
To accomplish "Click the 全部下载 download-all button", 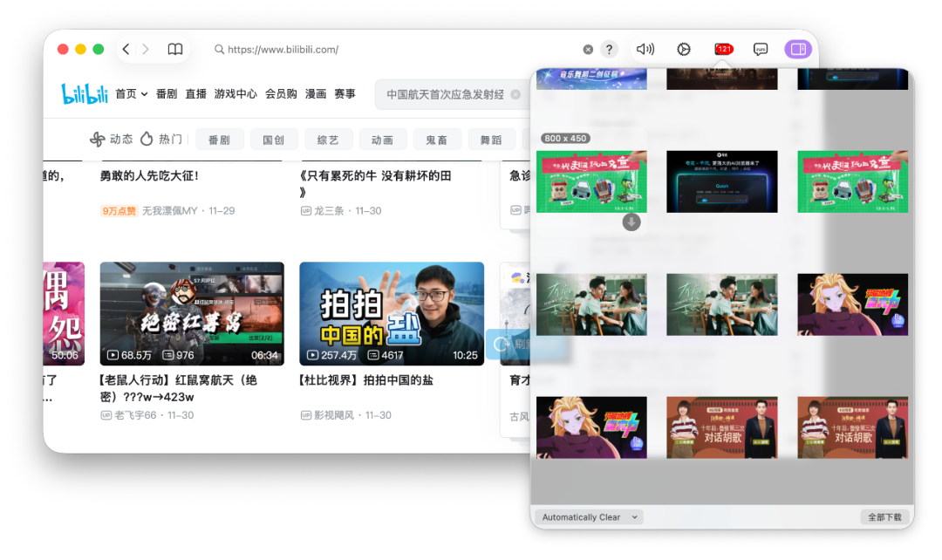I will [x=885, y=516].
